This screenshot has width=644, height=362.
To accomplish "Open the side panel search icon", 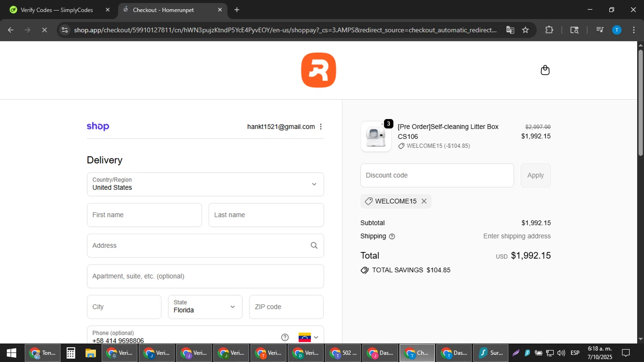I will coord(574,30).
